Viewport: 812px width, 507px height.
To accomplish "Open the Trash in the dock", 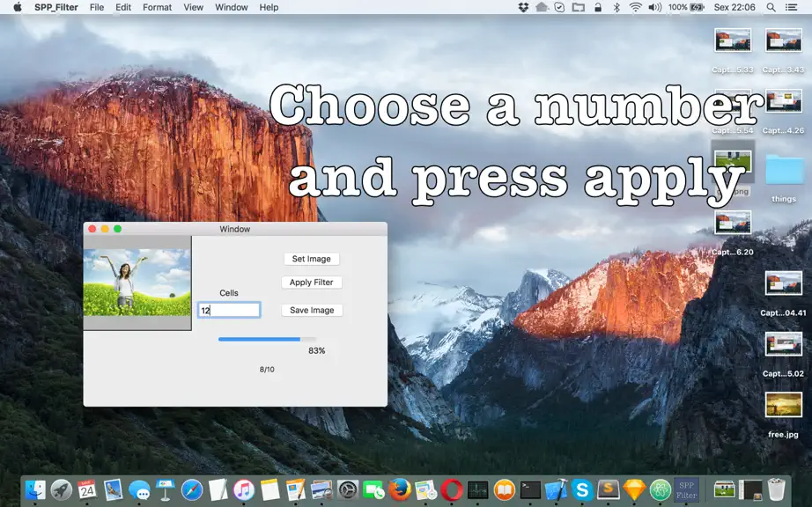I will click(776, 489).
